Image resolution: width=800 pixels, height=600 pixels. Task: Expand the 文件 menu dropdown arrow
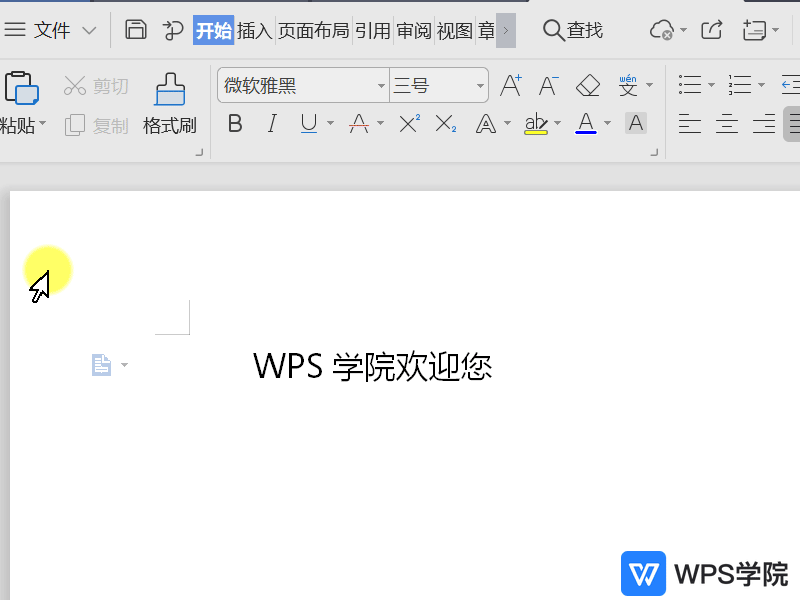click(x=89, y=31)
